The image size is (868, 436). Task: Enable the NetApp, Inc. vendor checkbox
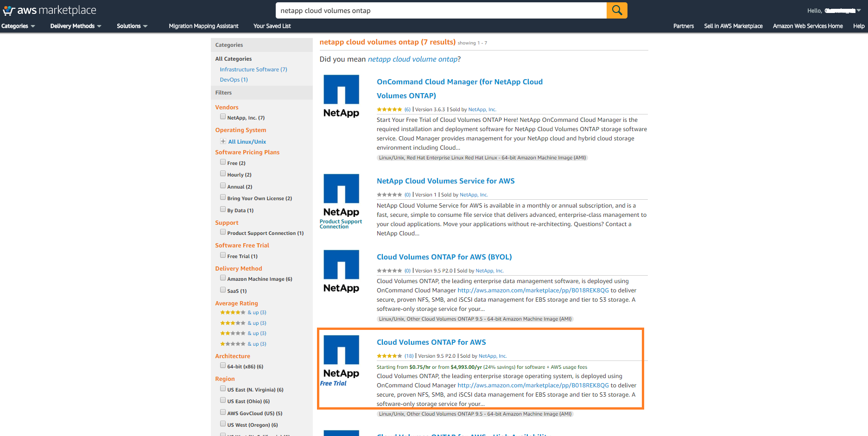coord(223,117)
